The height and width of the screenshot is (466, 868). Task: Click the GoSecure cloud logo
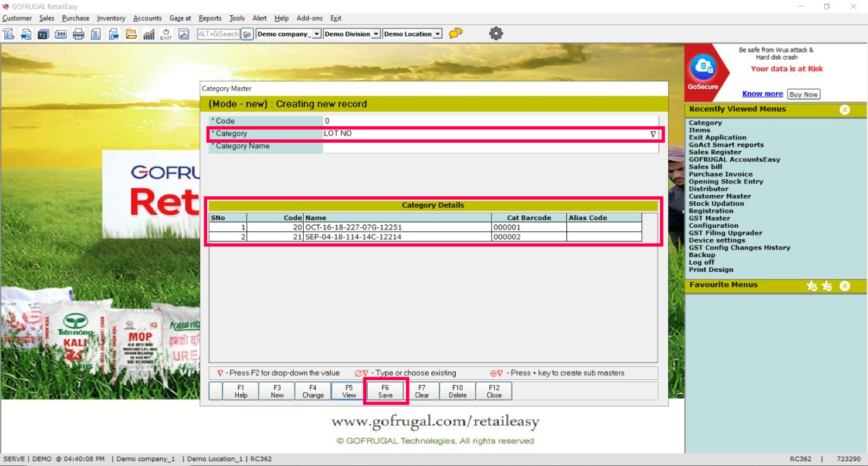(704, 67)
